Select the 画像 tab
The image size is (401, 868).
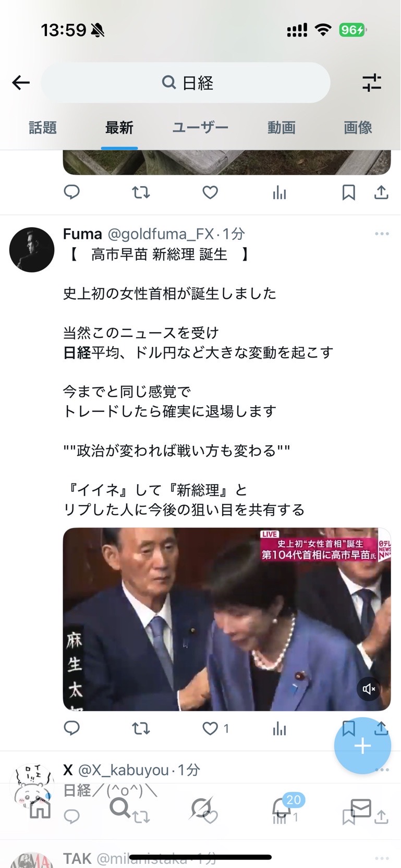358,127
